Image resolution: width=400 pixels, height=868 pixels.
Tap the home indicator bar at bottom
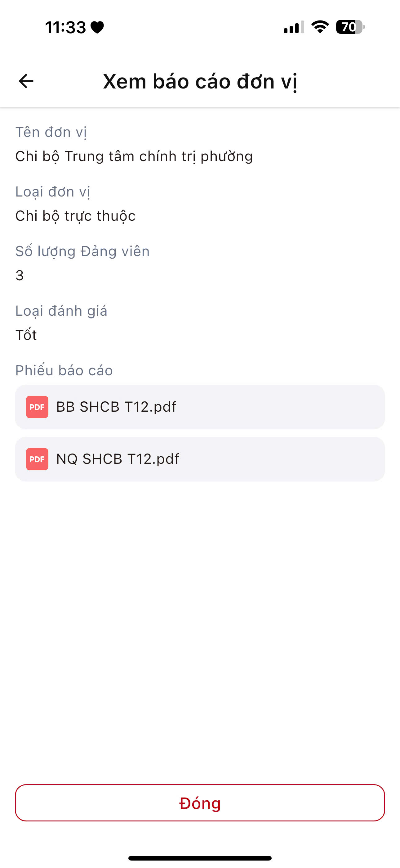tap(200, 858)
